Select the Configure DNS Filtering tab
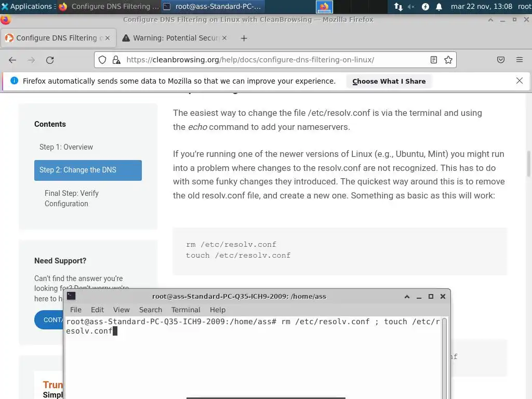This screenshot has height=399, width=532. [x=59, y=38]
